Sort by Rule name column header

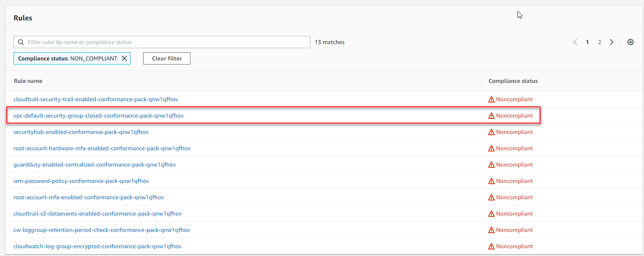(28, 81)
